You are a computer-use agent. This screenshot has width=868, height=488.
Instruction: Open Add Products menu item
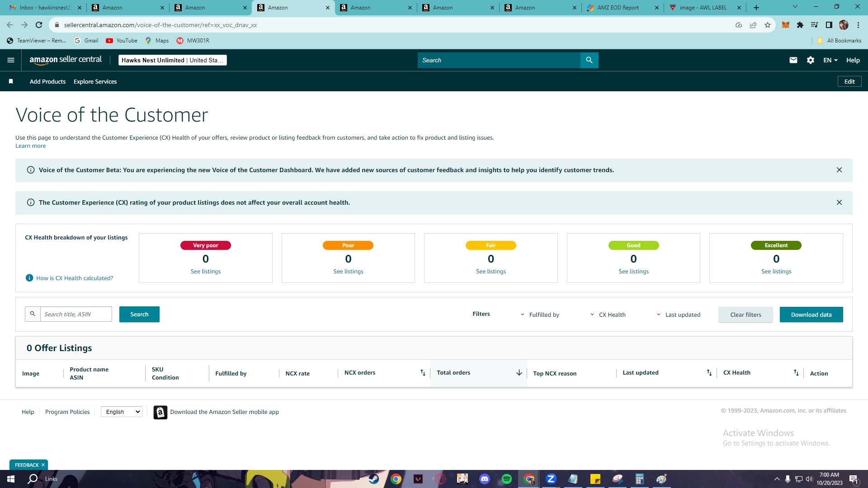[x=47, y=82]
